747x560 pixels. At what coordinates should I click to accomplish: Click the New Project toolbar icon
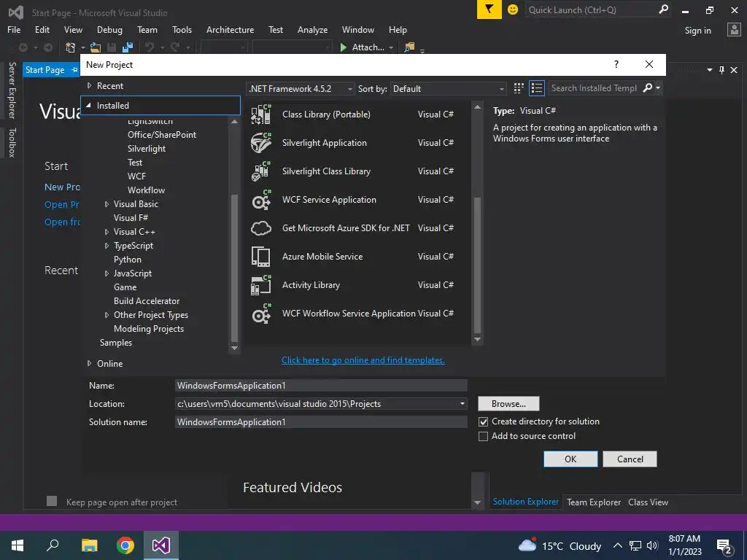[71, 47]
